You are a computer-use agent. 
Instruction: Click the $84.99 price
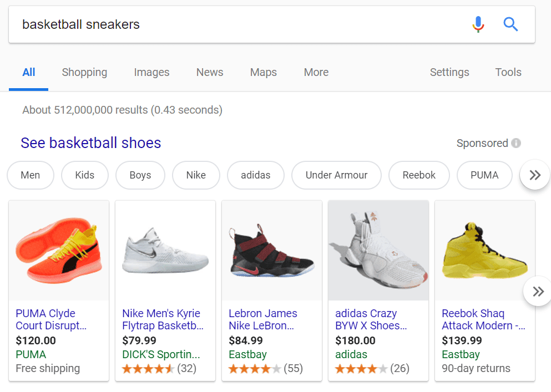(x=246, y=340)
